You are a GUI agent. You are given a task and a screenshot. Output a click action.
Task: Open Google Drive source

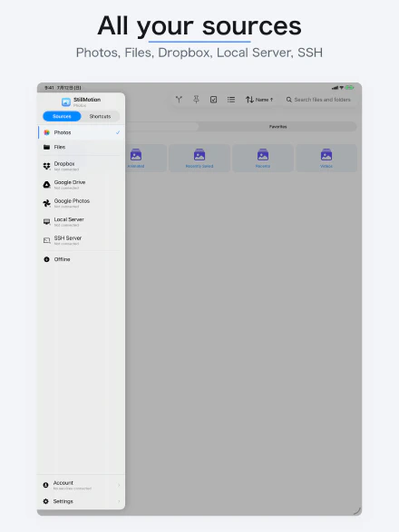(x=81, y=184)
